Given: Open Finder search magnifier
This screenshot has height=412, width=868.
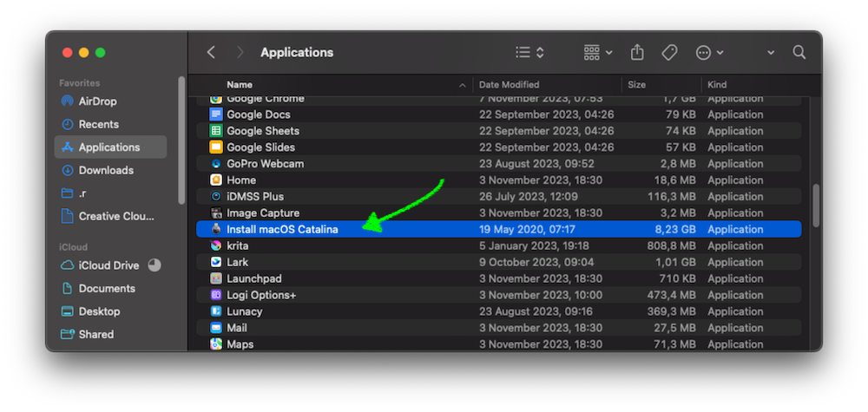Looking at the screenshot, I should [x=799, y=53].
